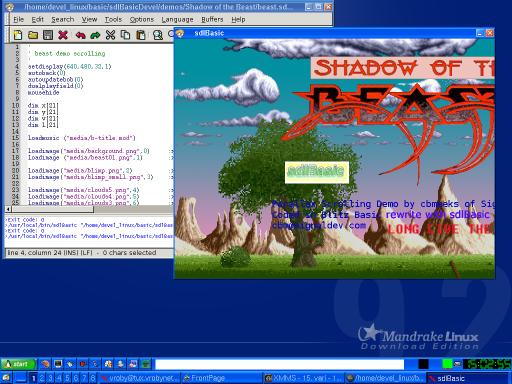Click the loadmusic "media/b-title.mod" line
512x384 pixels.
82,138
